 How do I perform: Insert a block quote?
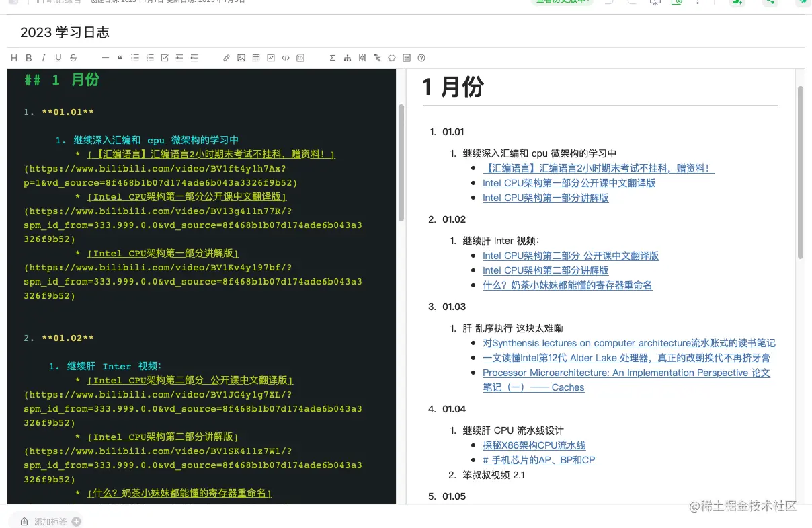tap(120, 58)
